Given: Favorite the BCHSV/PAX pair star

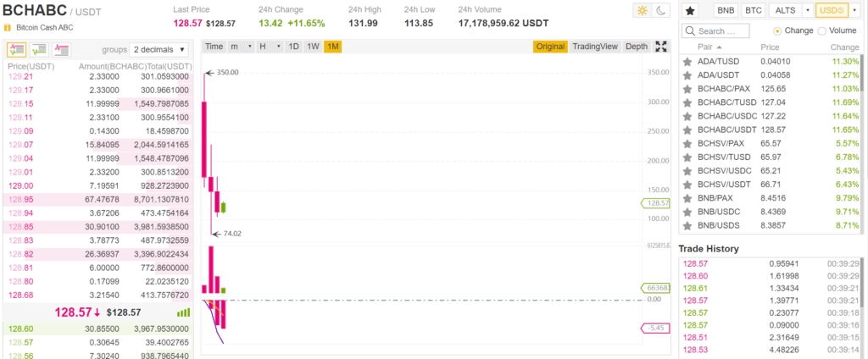Looking at the screenshot, I should [x=687, y=143].
